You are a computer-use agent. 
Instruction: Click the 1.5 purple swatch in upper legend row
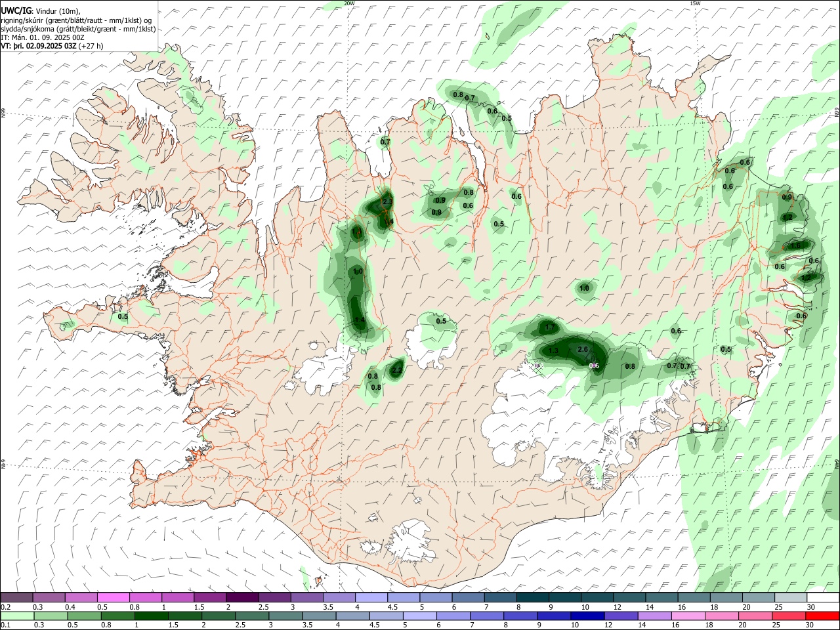209,598
